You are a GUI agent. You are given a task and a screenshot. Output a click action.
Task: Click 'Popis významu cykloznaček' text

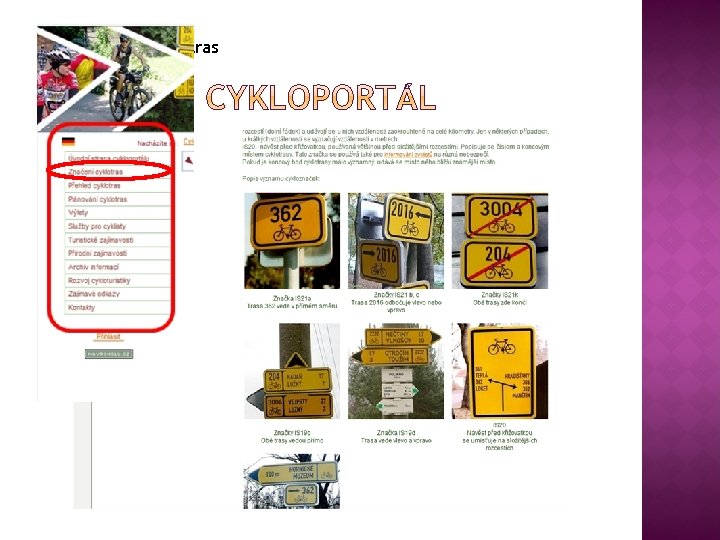[281, 178]
